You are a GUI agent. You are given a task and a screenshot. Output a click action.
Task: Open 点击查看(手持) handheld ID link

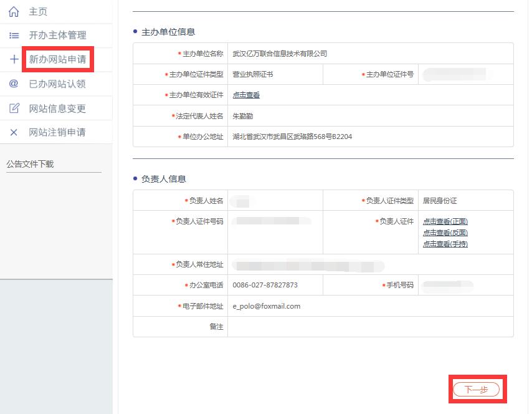[445, 244]
